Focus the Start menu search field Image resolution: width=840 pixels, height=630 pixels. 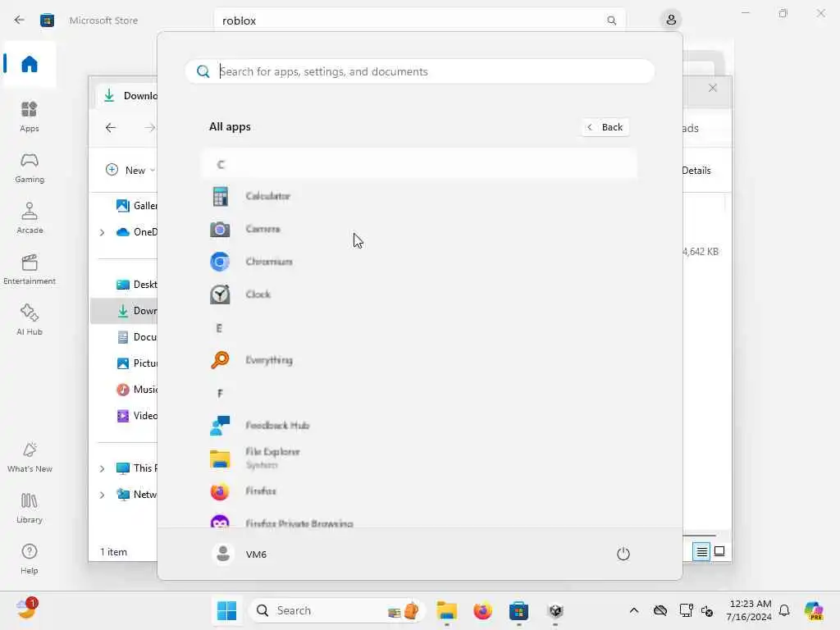pyautogui.click(x=419, y=71)
